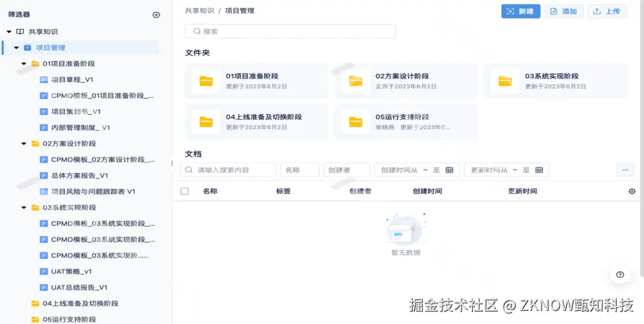Open the 创建时间从 date range picker
644x324 pixels.
[x=417, y=170]
